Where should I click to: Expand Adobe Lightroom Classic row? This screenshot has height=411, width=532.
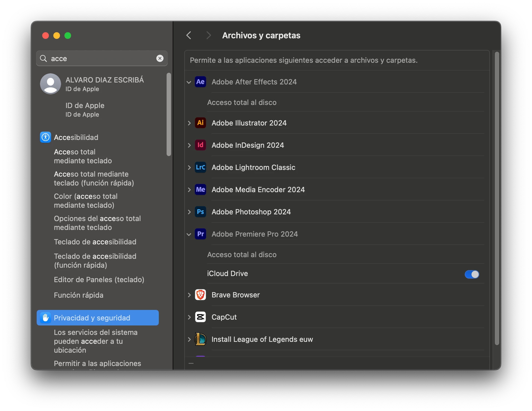click(189, 167)
